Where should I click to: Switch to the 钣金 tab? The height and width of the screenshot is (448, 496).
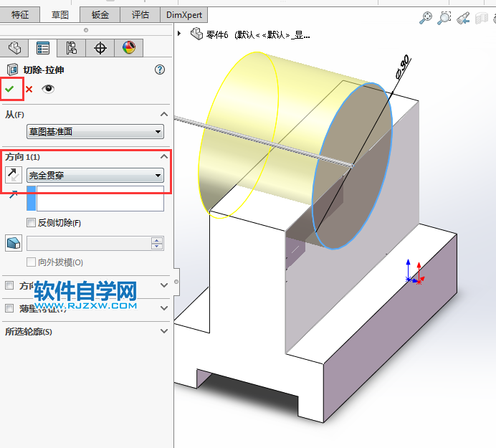100,15
